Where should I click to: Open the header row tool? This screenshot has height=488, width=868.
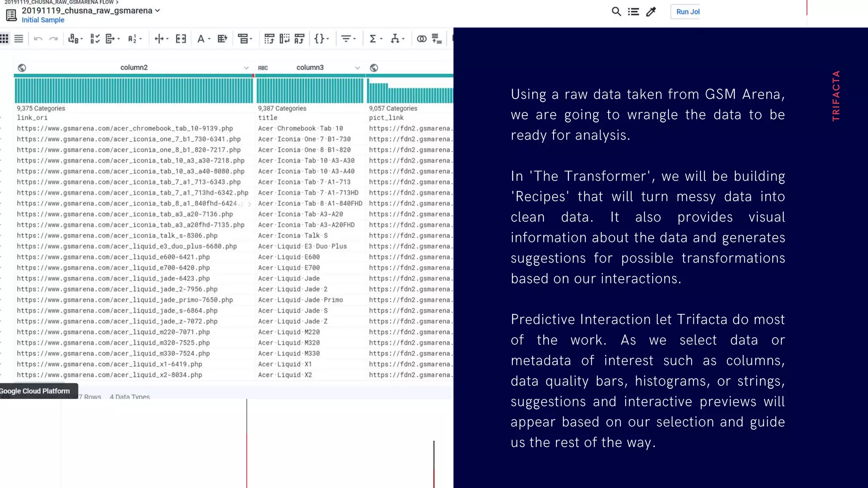coord(243,39)
